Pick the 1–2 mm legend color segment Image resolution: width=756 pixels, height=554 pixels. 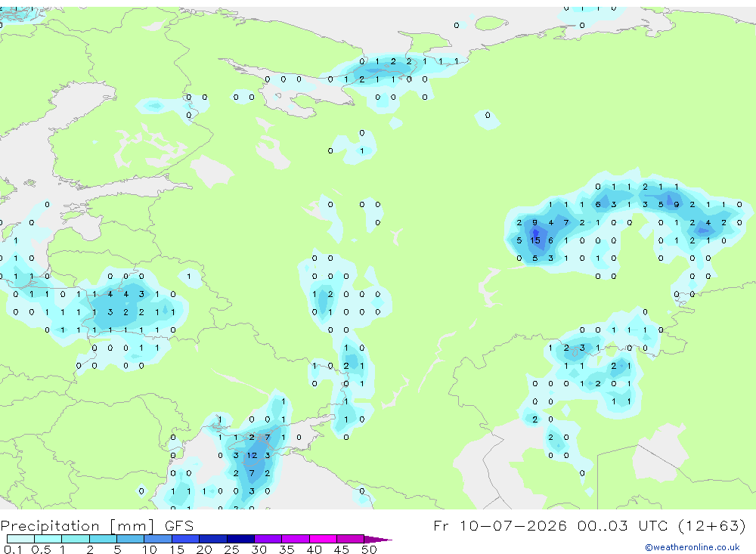76,539
